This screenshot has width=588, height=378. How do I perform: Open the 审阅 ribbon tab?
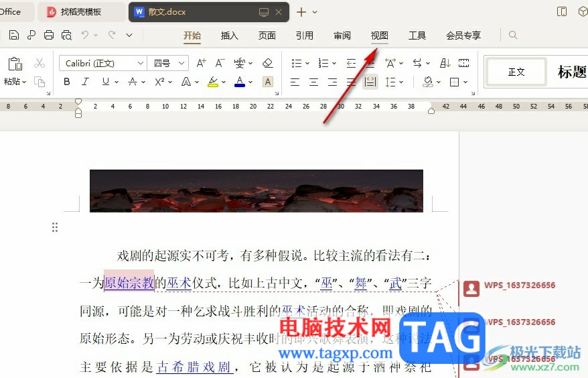(342, 36)
